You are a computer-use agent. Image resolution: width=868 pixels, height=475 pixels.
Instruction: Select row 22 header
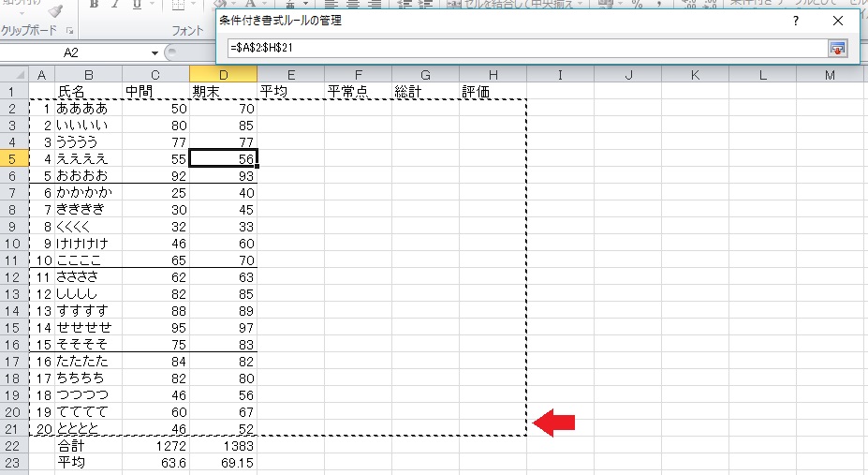[x=14, y=446]
